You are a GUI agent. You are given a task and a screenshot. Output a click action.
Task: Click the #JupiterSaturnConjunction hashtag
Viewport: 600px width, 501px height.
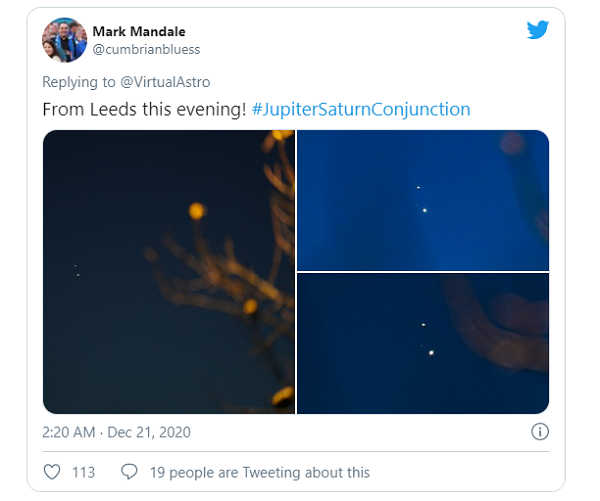pyautogui.click(x=360, y=109)
